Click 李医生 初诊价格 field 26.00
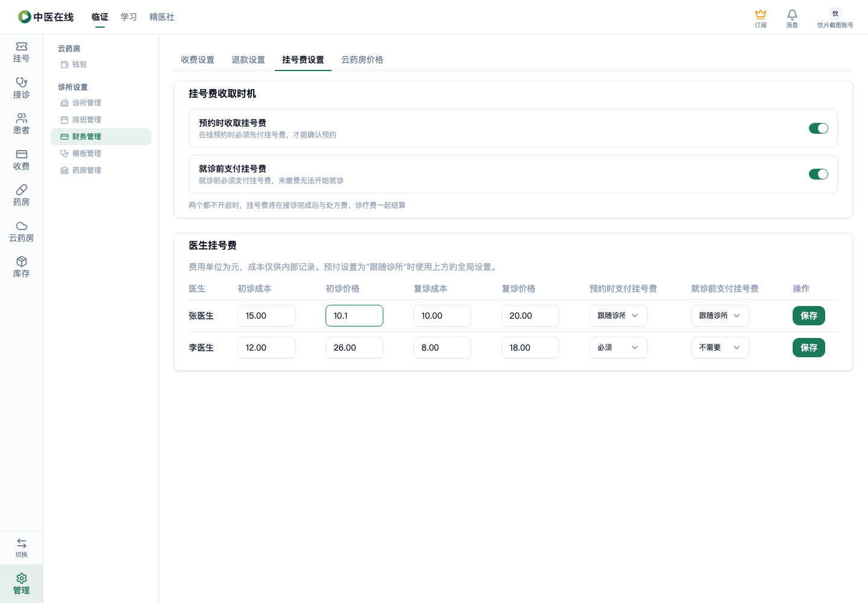868x603 pixels. coord(354,348)
